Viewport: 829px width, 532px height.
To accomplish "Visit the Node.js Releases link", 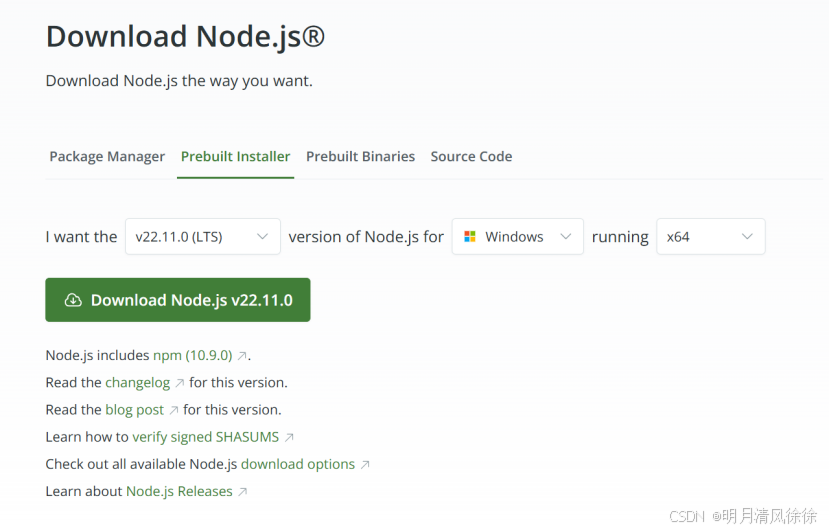I will 179,491.
